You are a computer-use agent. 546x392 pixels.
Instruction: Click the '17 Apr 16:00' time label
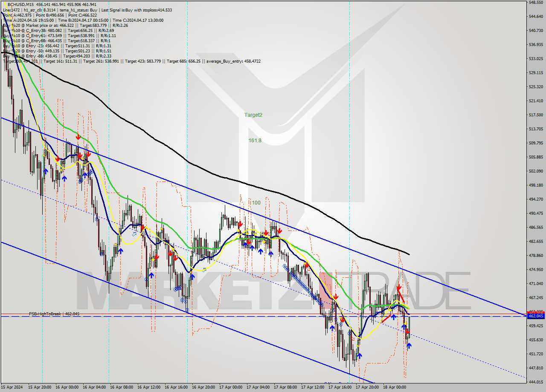340,387
